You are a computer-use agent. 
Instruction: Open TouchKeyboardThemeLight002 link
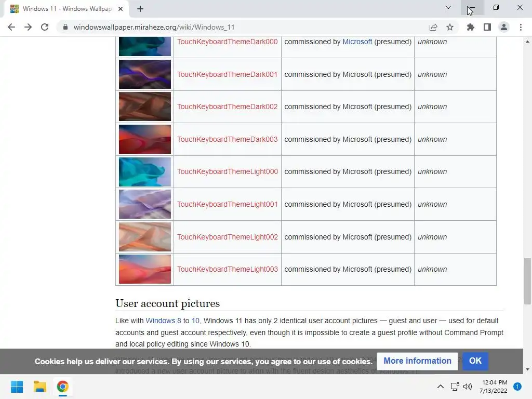(x=228, y=237)
